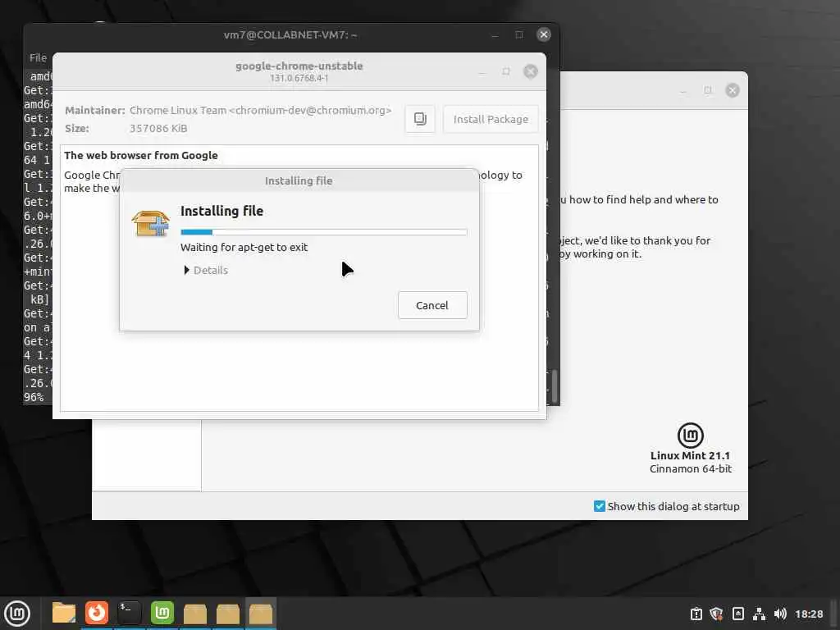Switch to the second package taskbar item
The image size is (840, 630).
click(228, 614)
